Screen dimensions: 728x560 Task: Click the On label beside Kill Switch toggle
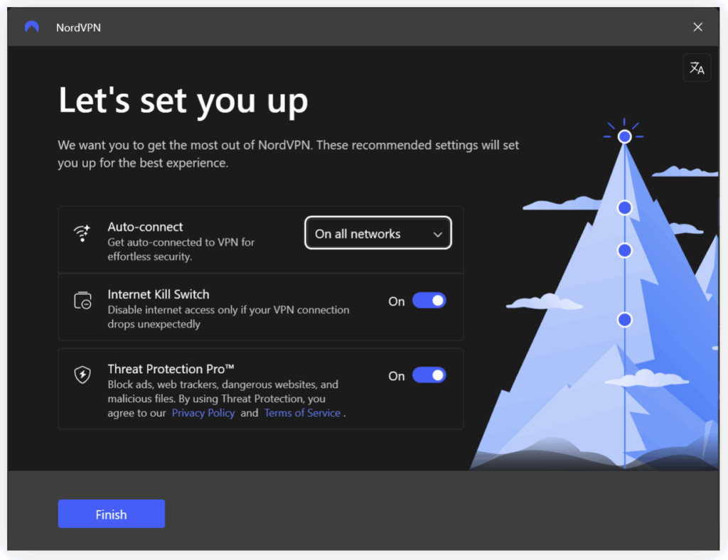coord(397,301)
